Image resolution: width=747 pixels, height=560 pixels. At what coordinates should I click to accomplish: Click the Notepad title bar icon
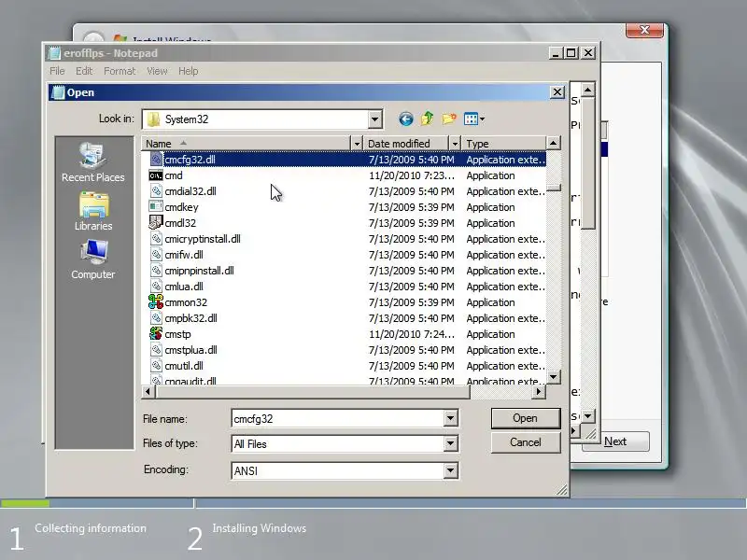click(x=55, y=53)
